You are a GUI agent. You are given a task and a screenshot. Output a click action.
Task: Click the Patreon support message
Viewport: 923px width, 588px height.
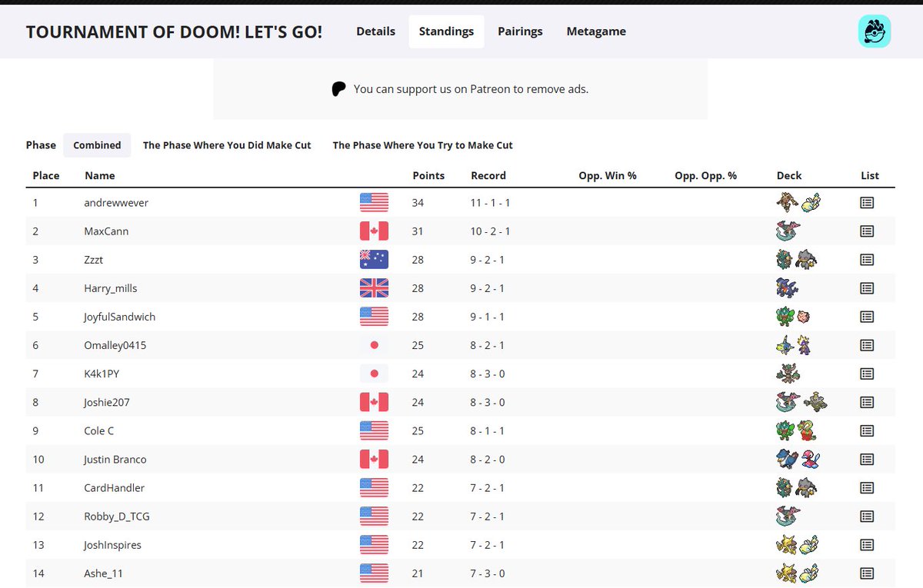pos(471,89)
